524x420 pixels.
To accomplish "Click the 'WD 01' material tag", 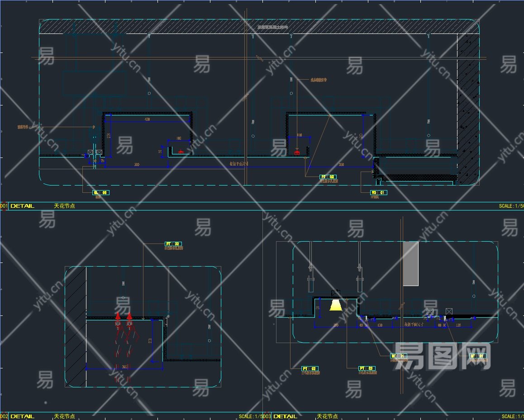I will (x=379, y=192).
